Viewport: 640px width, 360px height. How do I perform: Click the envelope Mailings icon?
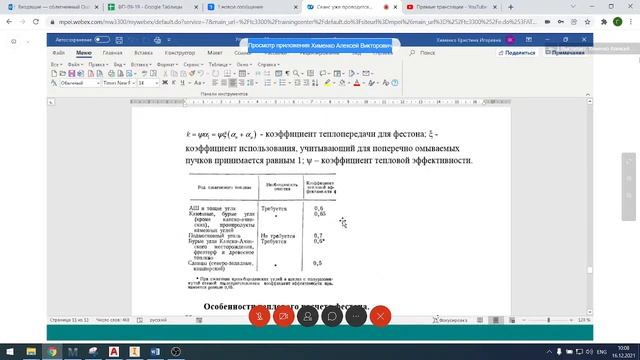(x=366, y=73)
